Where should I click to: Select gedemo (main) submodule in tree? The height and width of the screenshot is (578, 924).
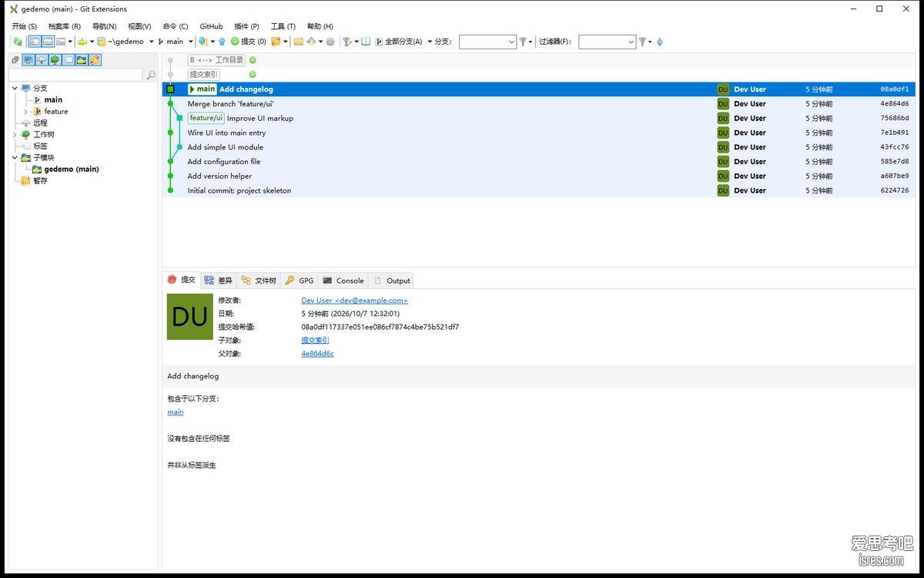tap(72, 169)
